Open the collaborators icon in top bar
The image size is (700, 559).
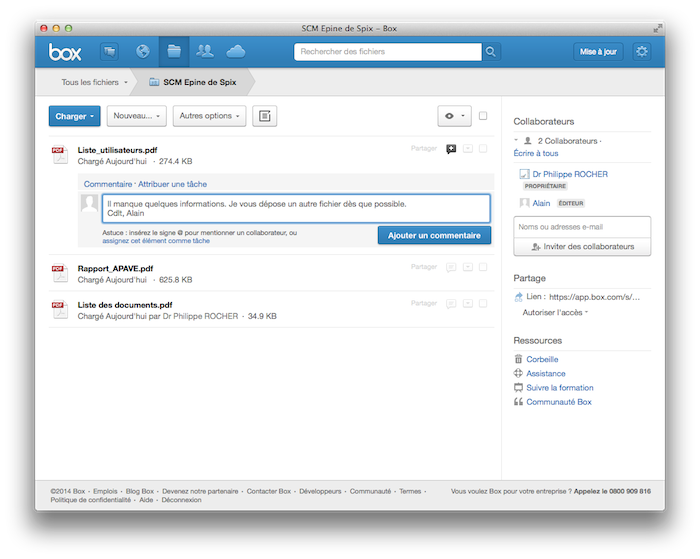pyautogui.click(x=205, y=51)
